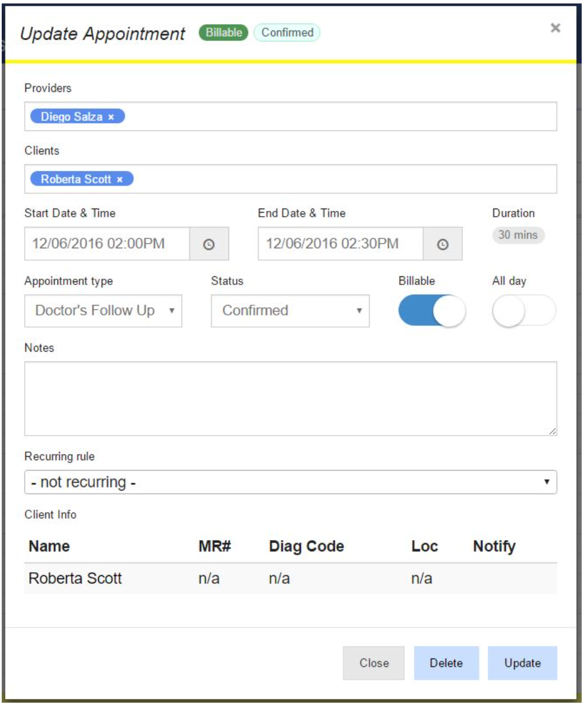The image size is (588, 709).
Task: Turn off the Billable switch
Action: [x=432, y=311]
